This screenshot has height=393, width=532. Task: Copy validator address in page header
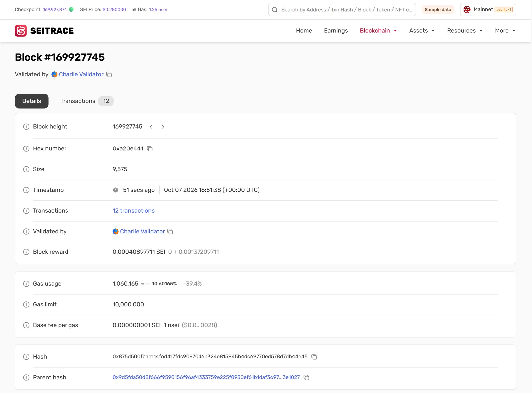pyautogui.click(x=109, y=74)
